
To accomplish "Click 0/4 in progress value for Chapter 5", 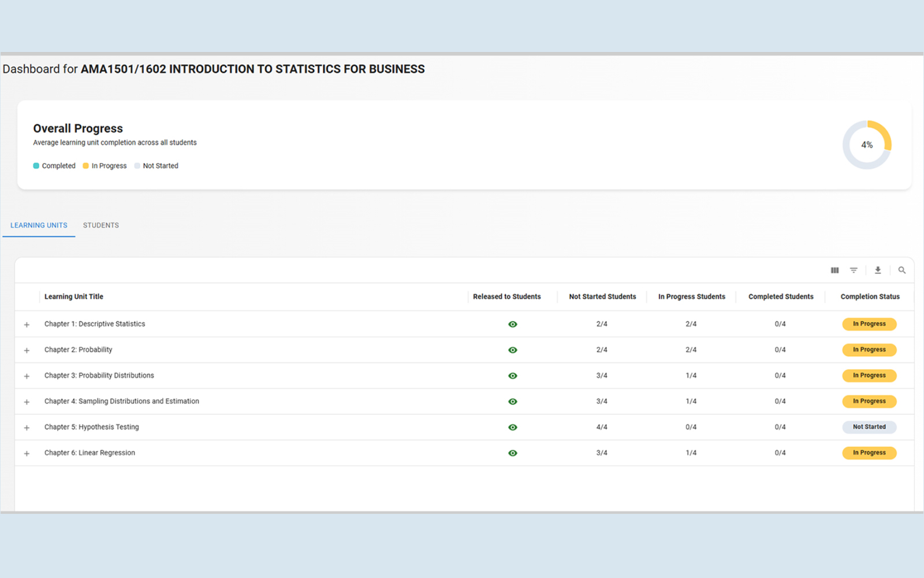I will point(691,427).
